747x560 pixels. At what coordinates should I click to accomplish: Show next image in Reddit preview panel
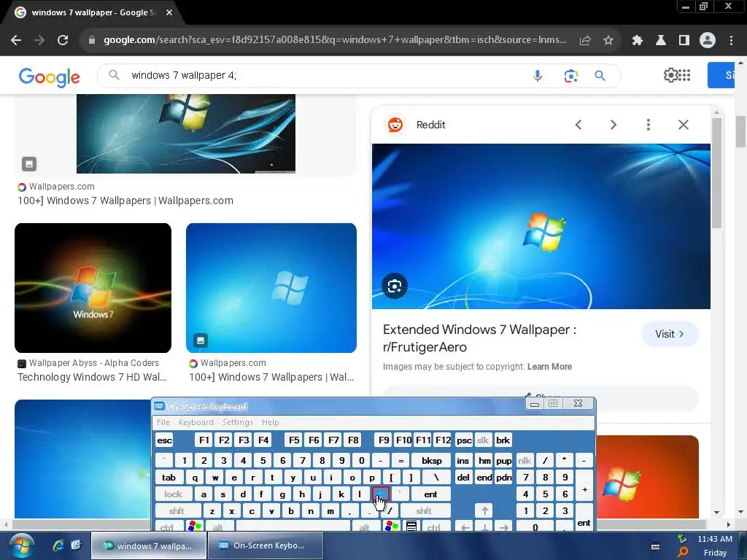click(613, 125)
